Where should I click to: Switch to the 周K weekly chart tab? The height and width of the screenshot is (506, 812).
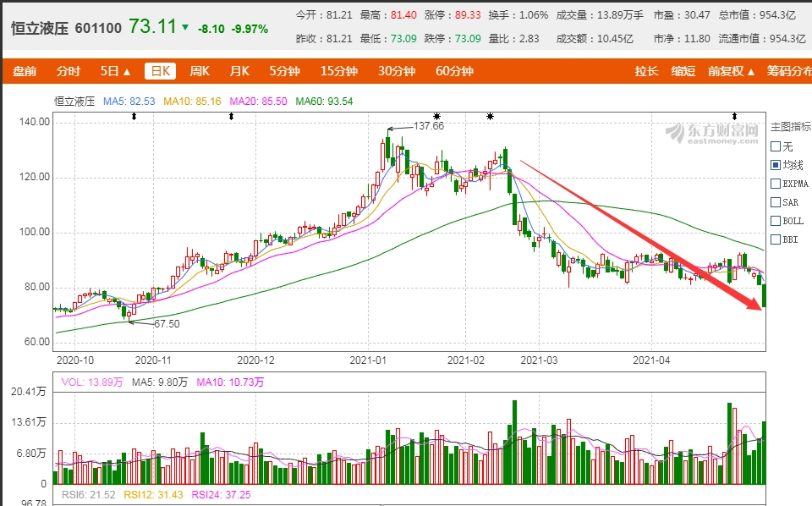(200, 71)
